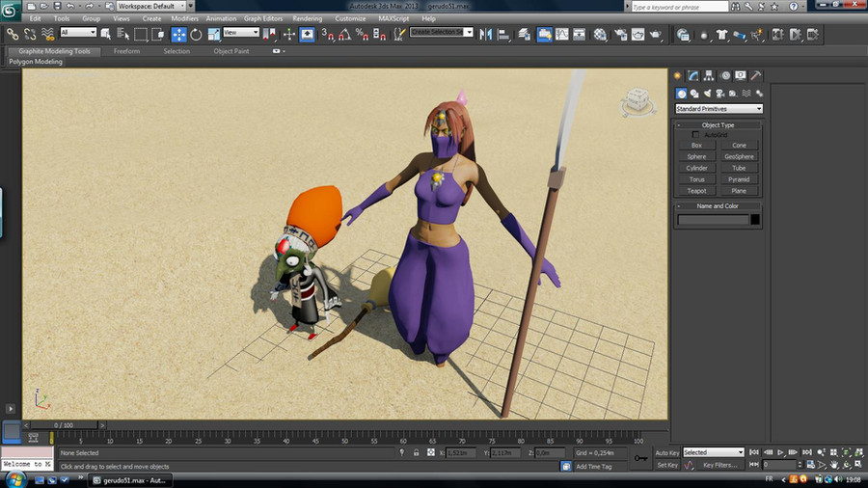Click the Teapot primitive button

pos(697,191)
